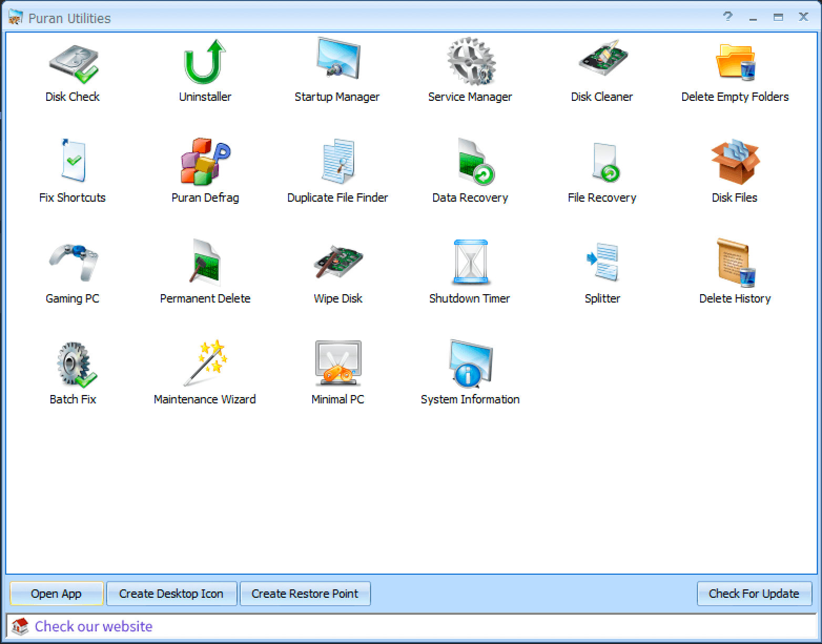Select the Wipe Disk icon
The image size is (822, 644).
click(x=338, y=262)
